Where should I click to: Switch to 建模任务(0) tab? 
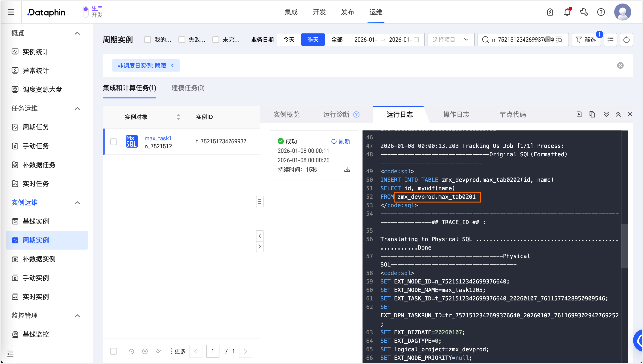pos(188,88)
